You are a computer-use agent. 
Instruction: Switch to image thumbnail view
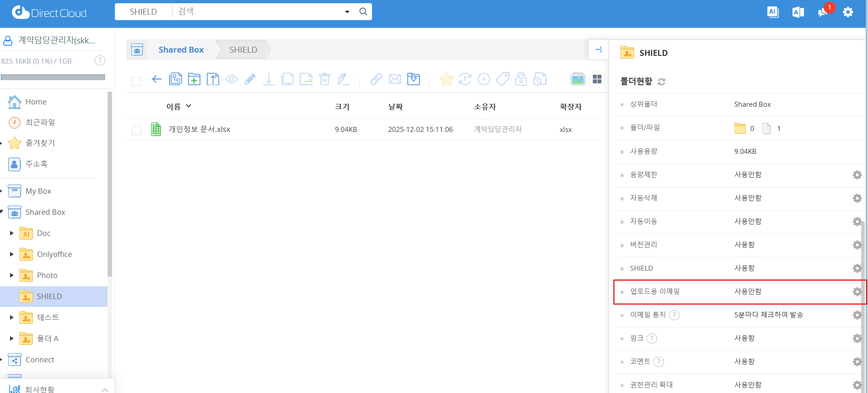(x=578, y=79)
